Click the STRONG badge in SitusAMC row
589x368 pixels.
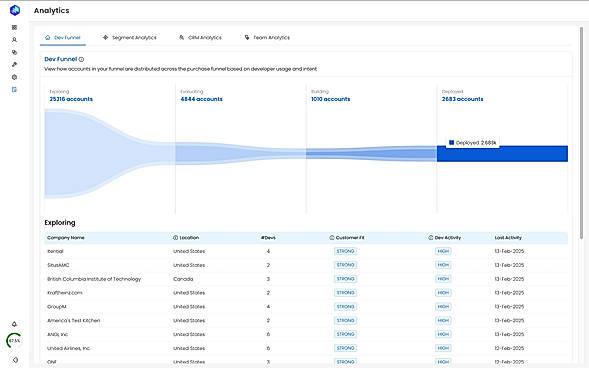[x=346, y=265]
